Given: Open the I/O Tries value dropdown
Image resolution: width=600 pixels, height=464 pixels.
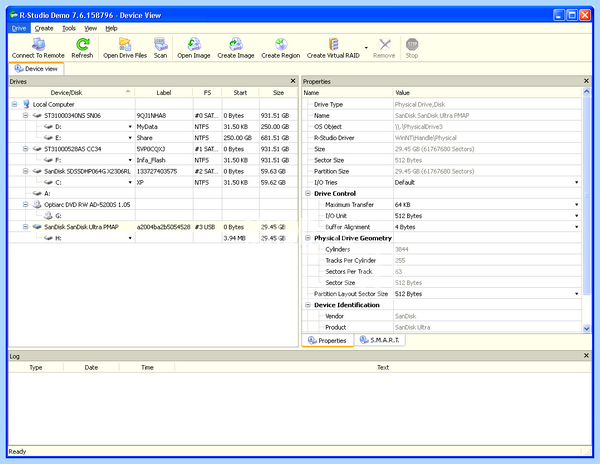Looking at the screenshot, I should point(577,182).
